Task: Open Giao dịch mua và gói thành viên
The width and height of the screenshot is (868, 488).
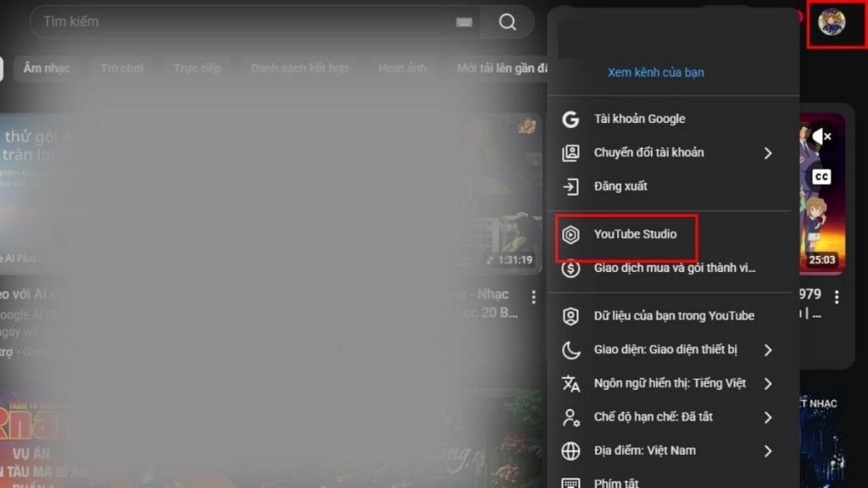Action: [672, 268]
